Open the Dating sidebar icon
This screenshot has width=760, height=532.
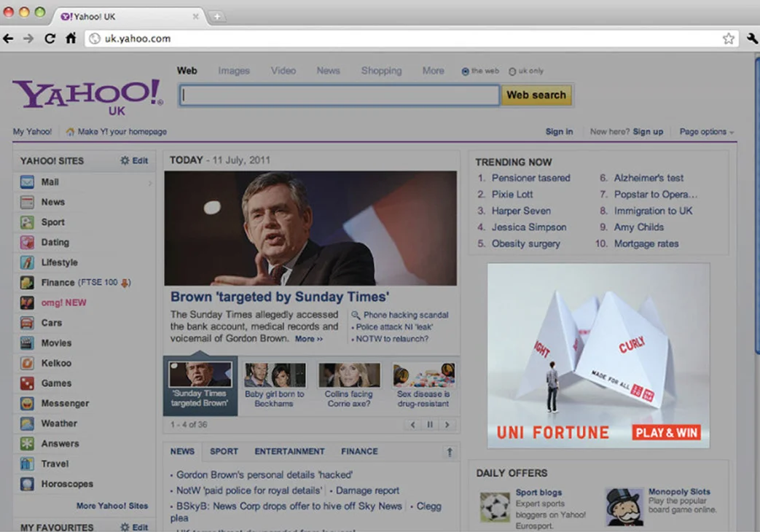(x=27, y=242)
